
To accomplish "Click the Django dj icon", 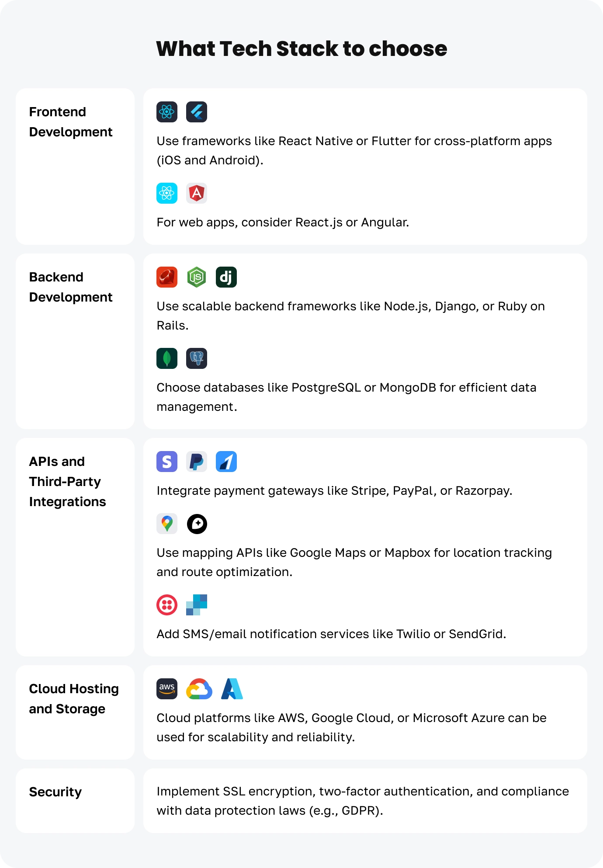I will pos(226,277).
